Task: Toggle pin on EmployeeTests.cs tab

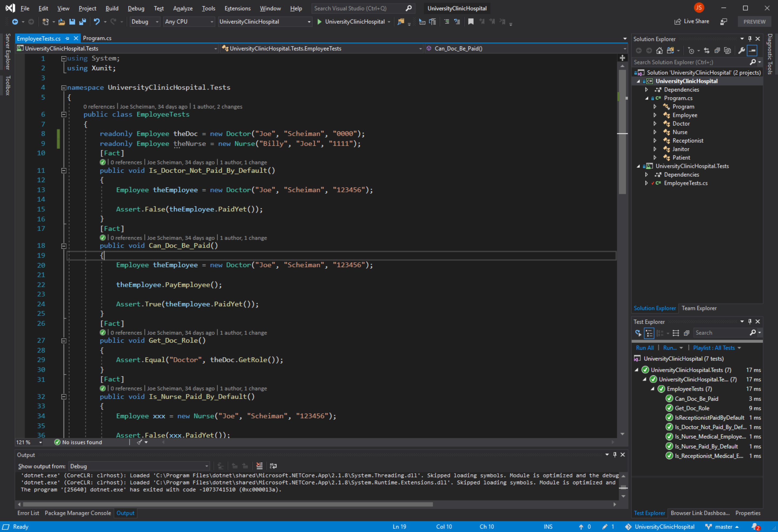Action: [67, 38]
